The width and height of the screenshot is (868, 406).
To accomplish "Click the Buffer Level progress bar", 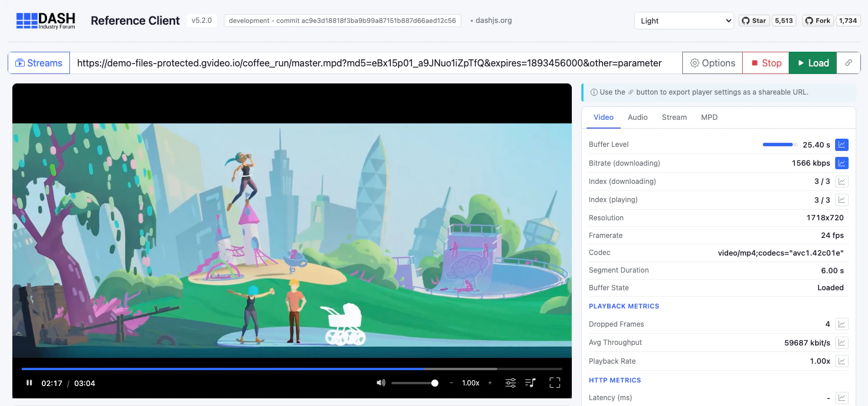I will click(x=780, y=145).
